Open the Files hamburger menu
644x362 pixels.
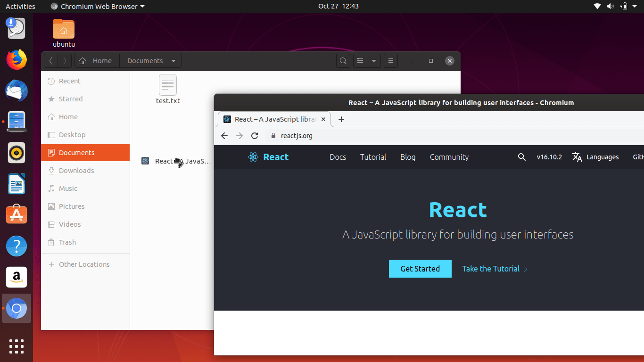(390, 60)
